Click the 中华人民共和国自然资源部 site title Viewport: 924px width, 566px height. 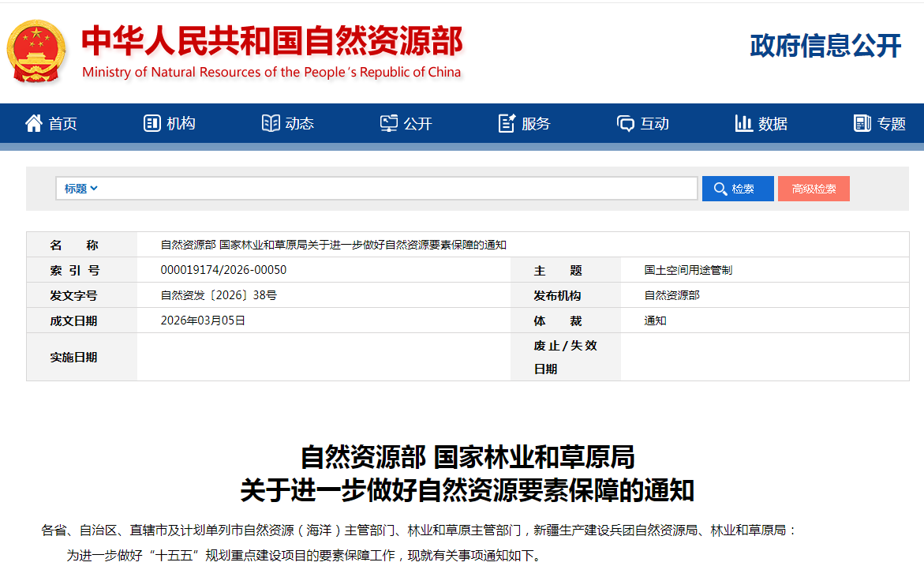tap(272, 43)
